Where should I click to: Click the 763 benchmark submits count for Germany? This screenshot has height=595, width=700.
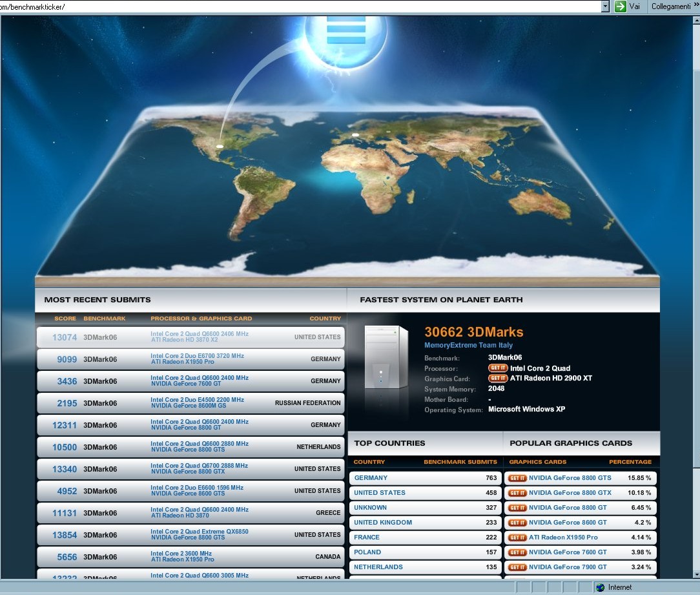pos(491,478)
